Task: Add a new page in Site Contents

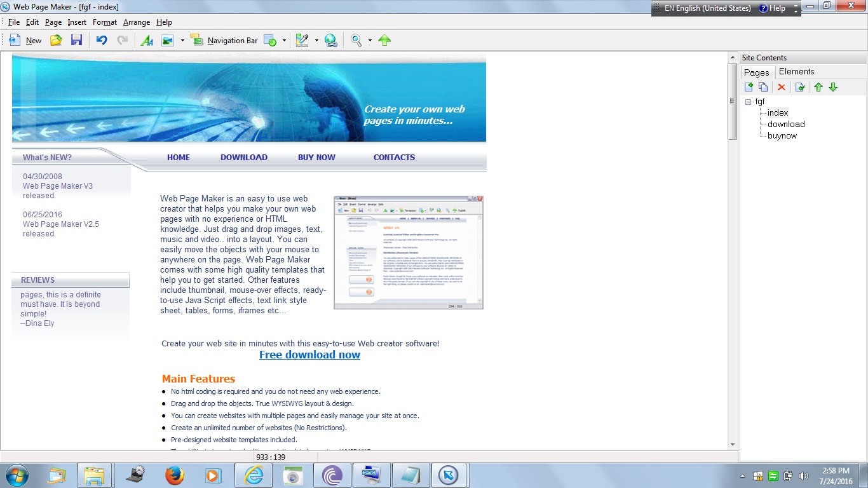Action: pyautogui.click(x=749, y=87)
